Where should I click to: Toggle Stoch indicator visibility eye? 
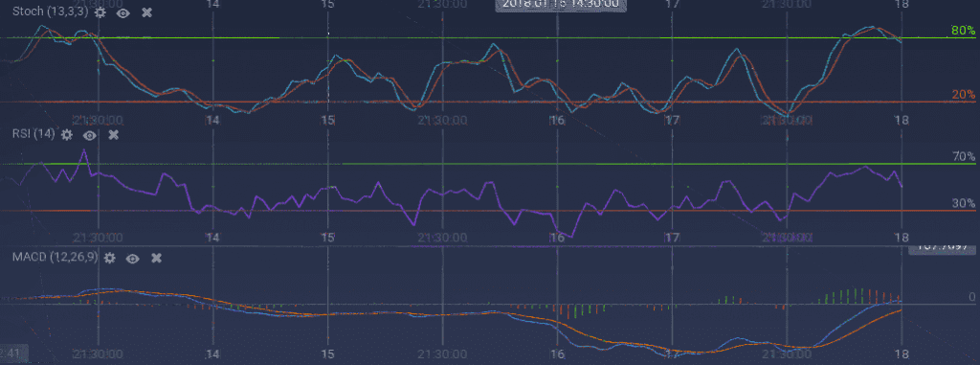click(123, 12)
